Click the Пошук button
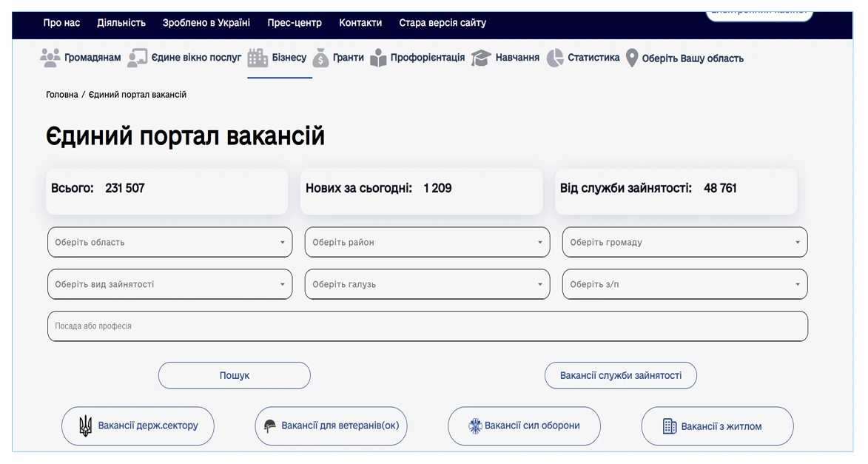 click(x=234, y=375)
